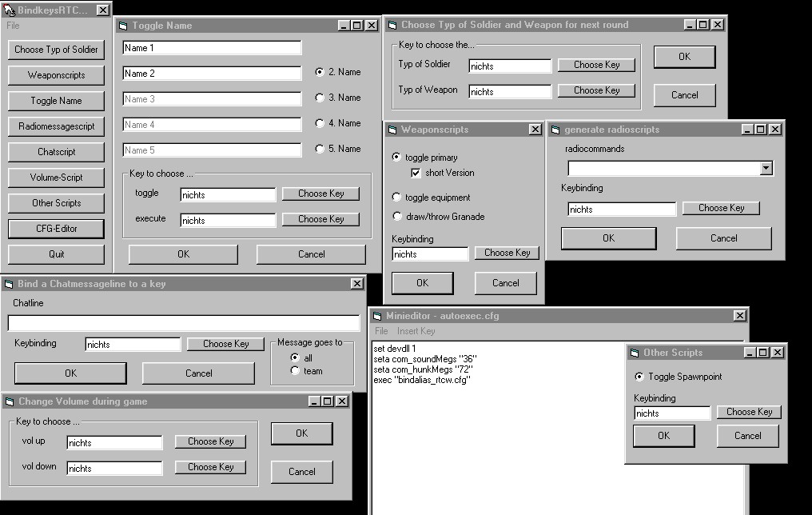This screenshot has width=812, height=515.
Task: Choose Key for Typ of Weapon
Action: click(x=596, y=90)
